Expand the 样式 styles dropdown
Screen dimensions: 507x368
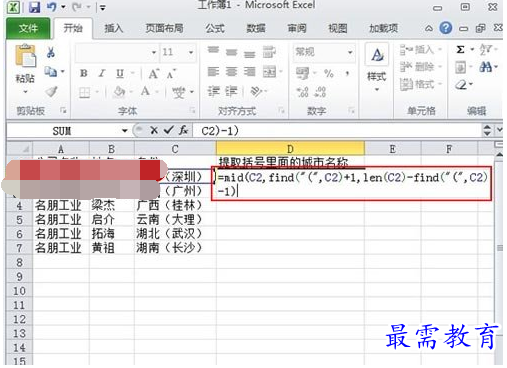tap(377, 89)
